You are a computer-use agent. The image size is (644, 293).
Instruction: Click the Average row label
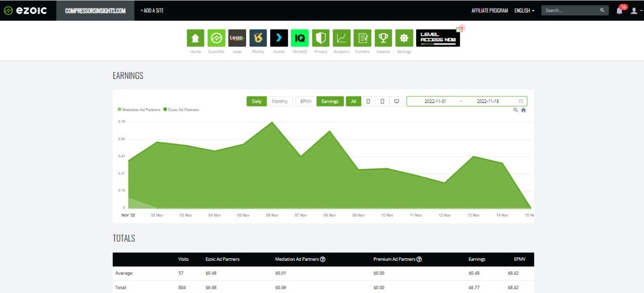click(124, 273)
